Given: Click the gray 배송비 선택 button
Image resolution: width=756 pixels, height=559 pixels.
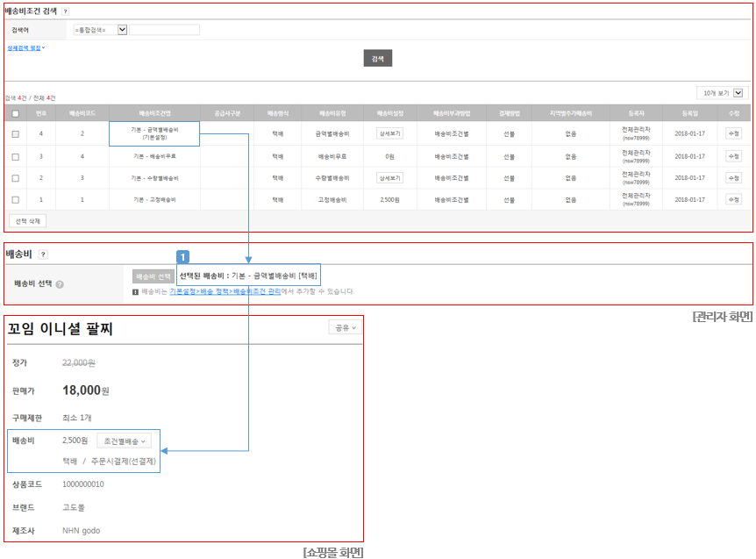Looking at the screenshot, I should point(153,276).
